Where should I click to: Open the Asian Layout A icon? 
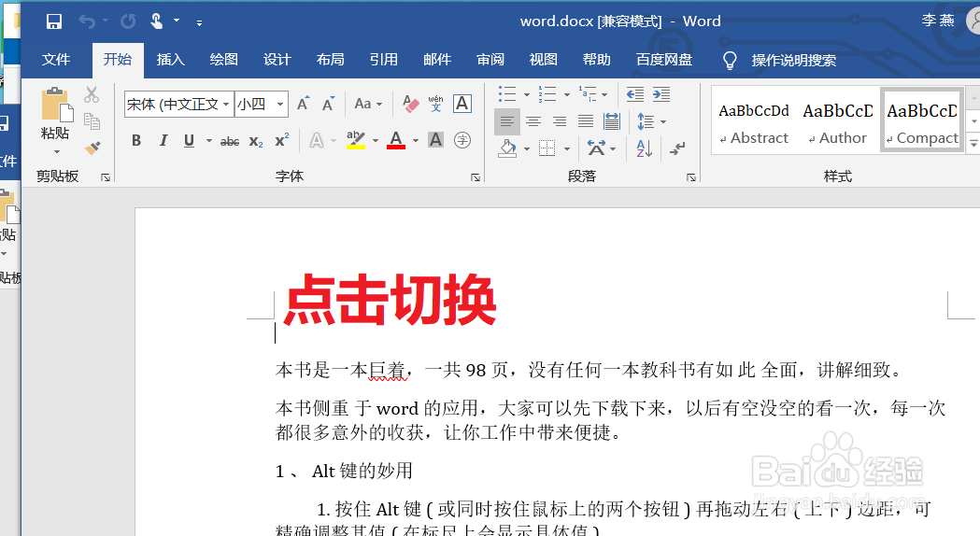click(596, 148)
